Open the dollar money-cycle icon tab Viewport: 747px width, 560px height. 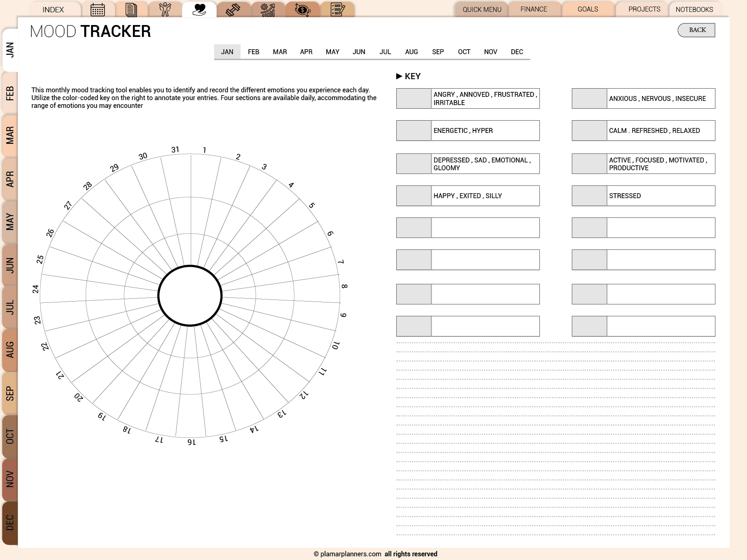pyautogui.click(x=302, y=9)
